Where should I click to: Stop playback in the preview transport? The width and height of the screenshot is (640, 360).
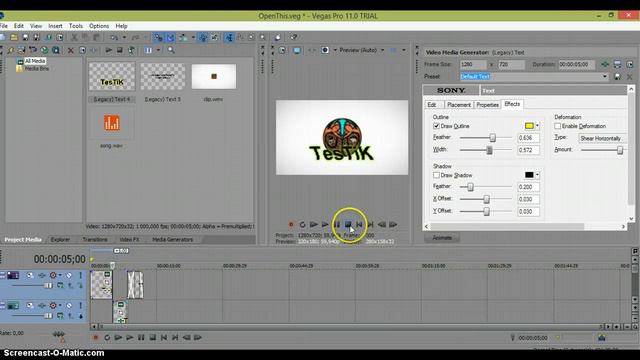(x=348, y=224)
